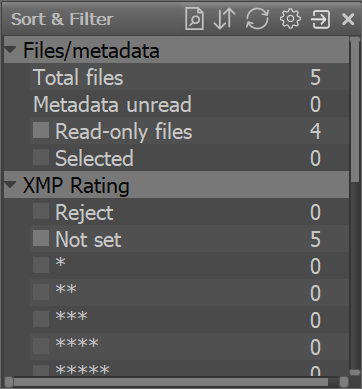Select the Metadata unread row

189,104
